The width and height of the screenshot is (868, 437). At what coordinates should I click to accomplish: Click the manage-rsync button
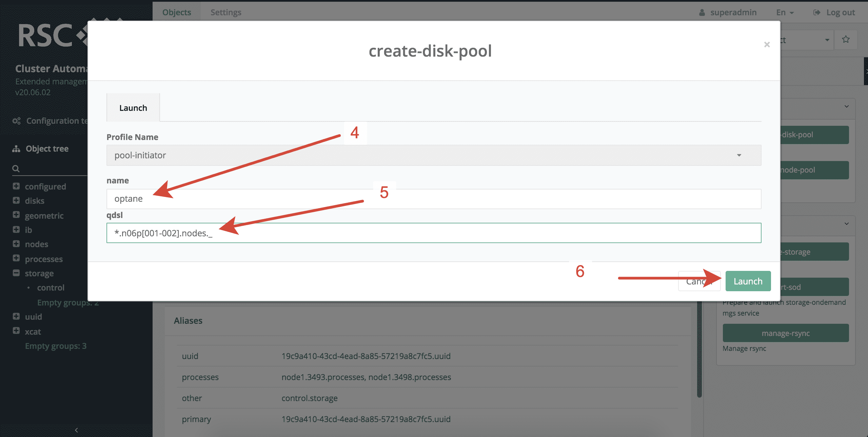786,333
